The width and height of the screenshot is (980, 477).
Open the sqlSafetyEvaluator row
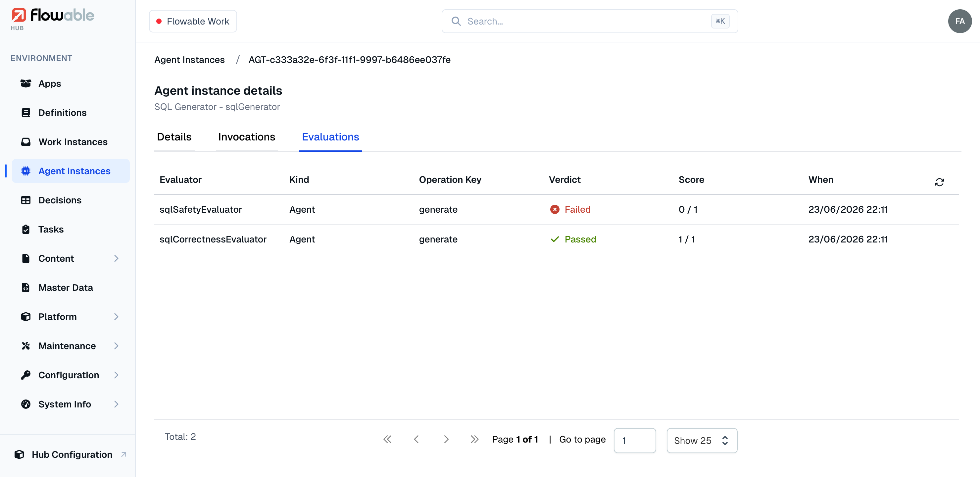tap(556, 209)
